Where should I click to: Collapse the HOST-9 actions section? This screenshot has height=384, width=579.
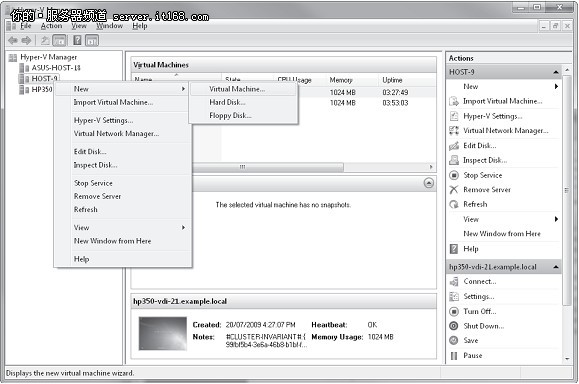coord(556,72)
